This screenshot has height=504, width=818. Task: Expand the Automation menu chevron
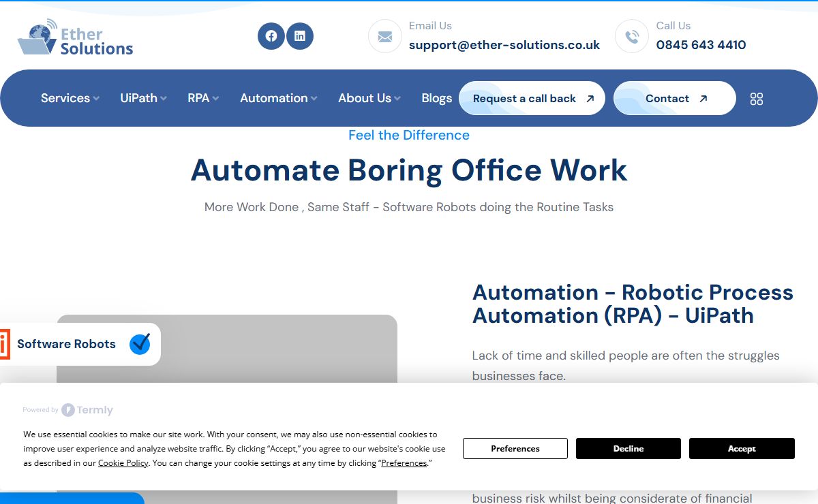314,99
